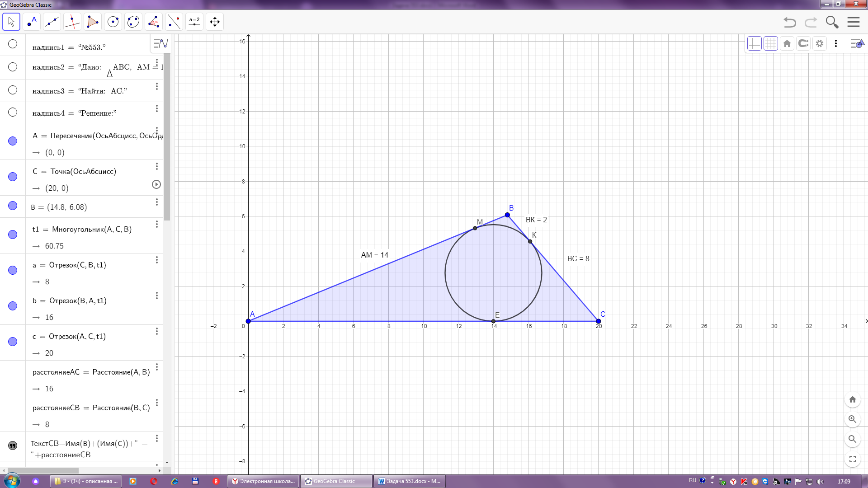868x488 pixels.
Task: Select the Angle measurement tool
Action: pos(154,22)
